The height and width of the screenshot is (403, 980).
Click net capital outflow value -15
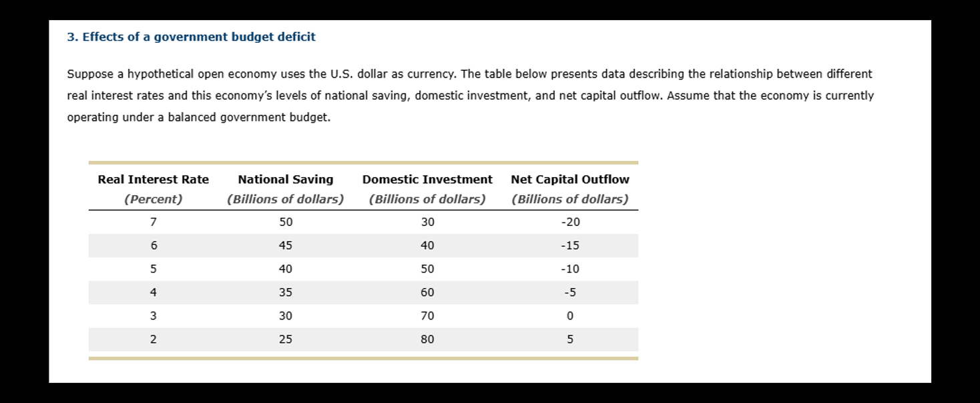(x=570, y=245)
